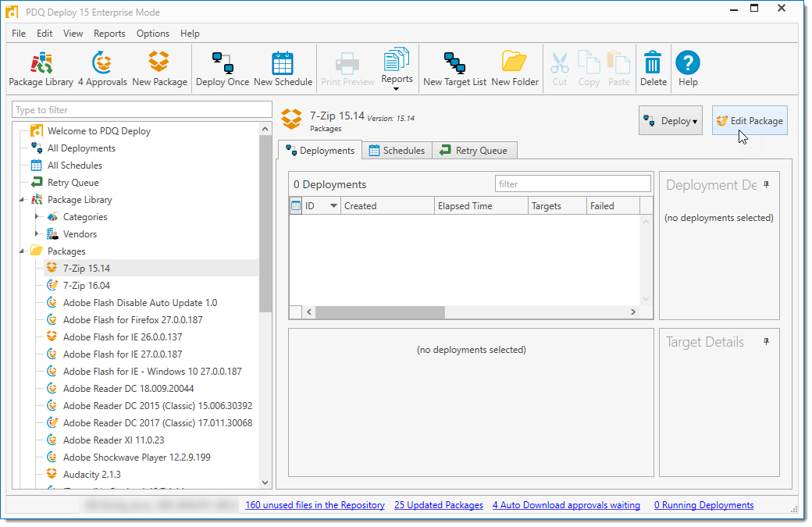Create a New Package from toolbar

click(159, 69)
